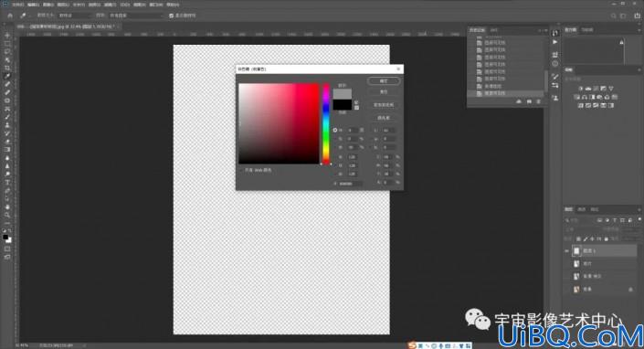Open the Layers panel flyout menu

[x=639, y=209]
